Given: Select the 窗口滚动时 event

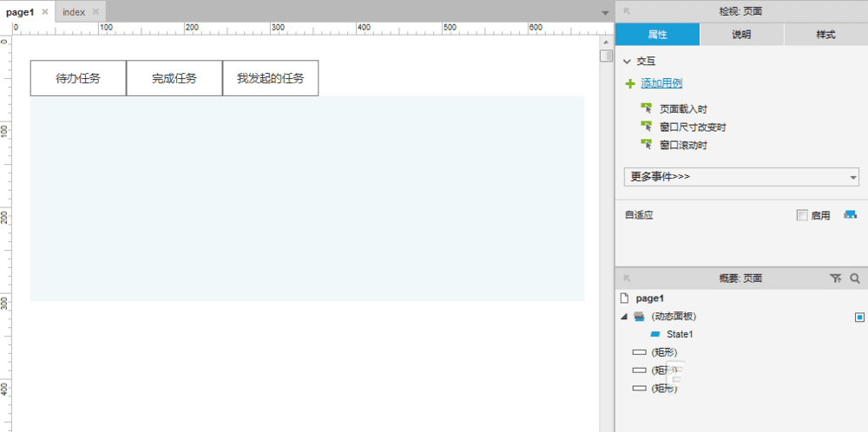Looking at the screenshot, I should point(684,146).
